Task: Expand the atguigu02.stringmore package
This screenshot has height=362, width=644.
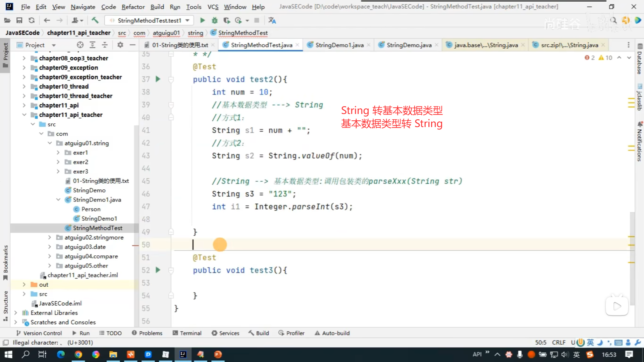Action: (50, 237)
